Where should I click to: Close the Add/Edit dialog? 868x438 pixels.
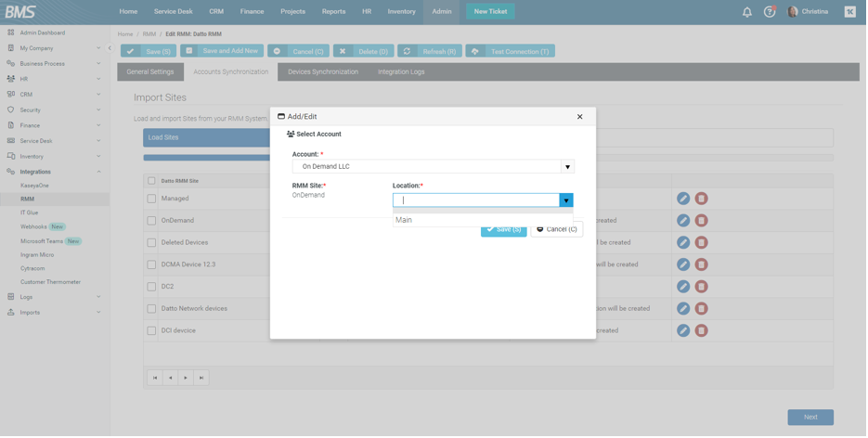tap(581, 117)
